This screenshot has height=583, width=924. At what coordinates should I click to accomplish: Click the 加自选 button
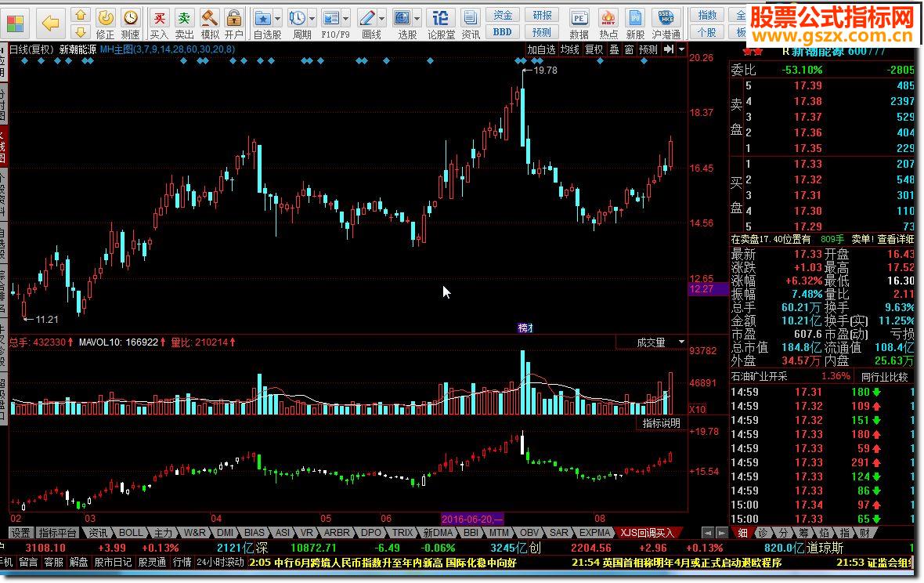point(541,49)
